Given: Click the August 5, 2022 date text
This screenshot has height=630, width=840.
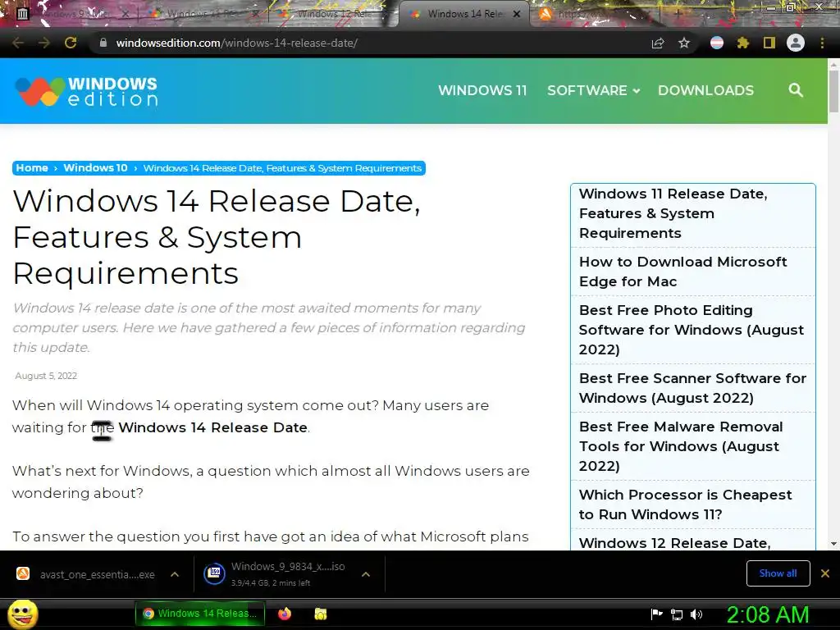Looking at the screenshot, I should (x=46, y=376).
